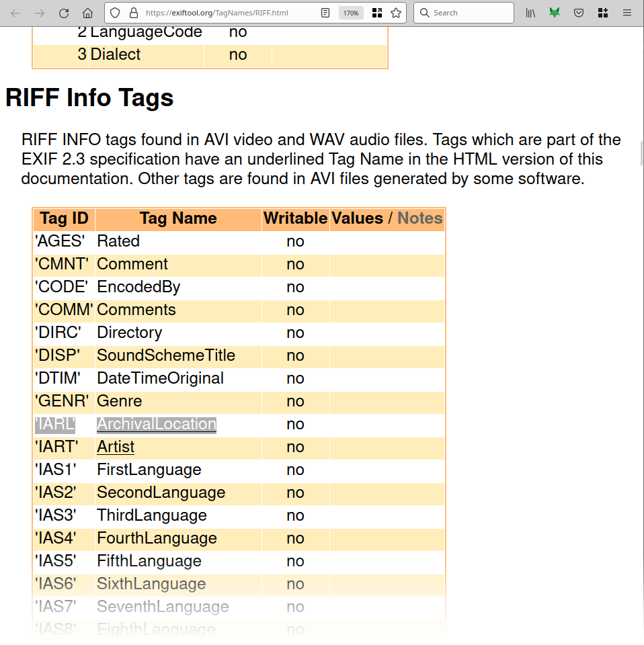This screenshot has width=644, height=645.
Task: Reload the current page
Action: [x=64, y=13]
